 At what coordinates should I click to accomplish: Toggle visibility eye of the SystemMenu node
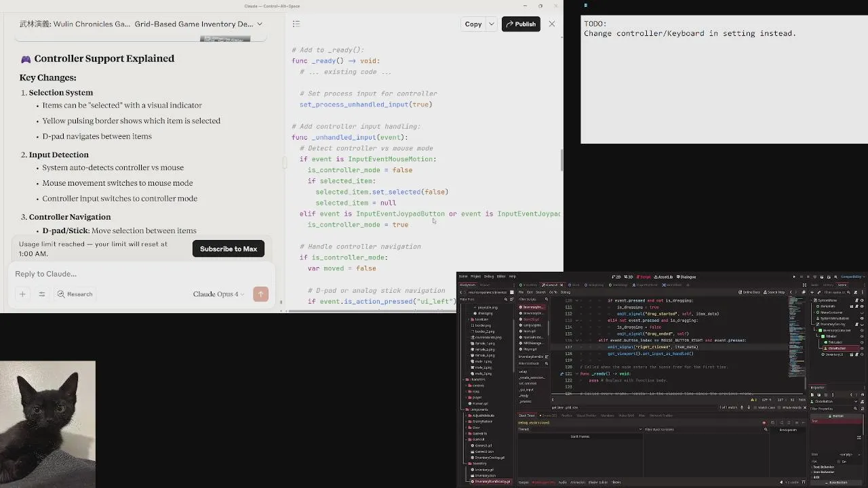tap(862, 300)
